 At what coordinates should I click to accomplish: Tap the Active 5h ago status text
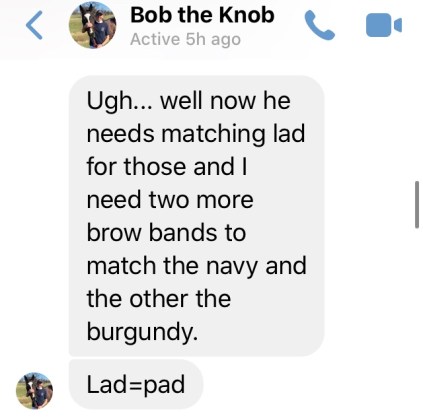click(185, 40)
